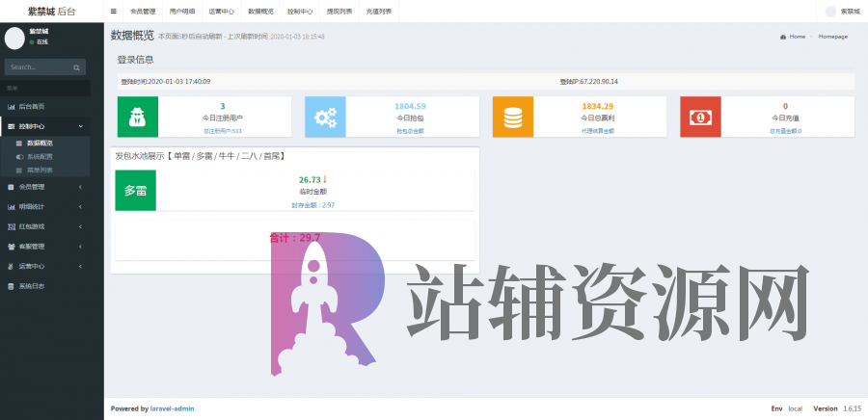This screenshot has height=420, width=868.
Task: Open 数据概览 in the top navigation
Action: click(260, 11)
